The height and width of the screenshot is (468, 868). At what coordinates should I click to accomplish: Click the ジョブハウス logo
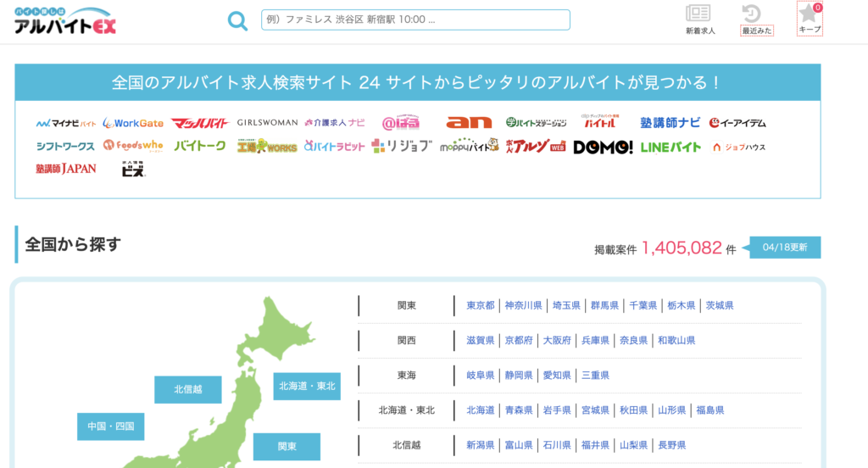coord(739,148)
